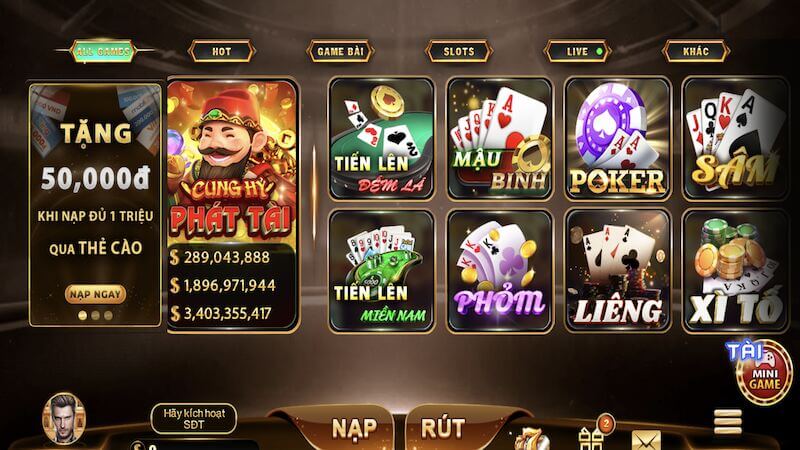Viewport: 800px width, 450px height.
Task: Open the Live tab
Action: coord(578,52)
